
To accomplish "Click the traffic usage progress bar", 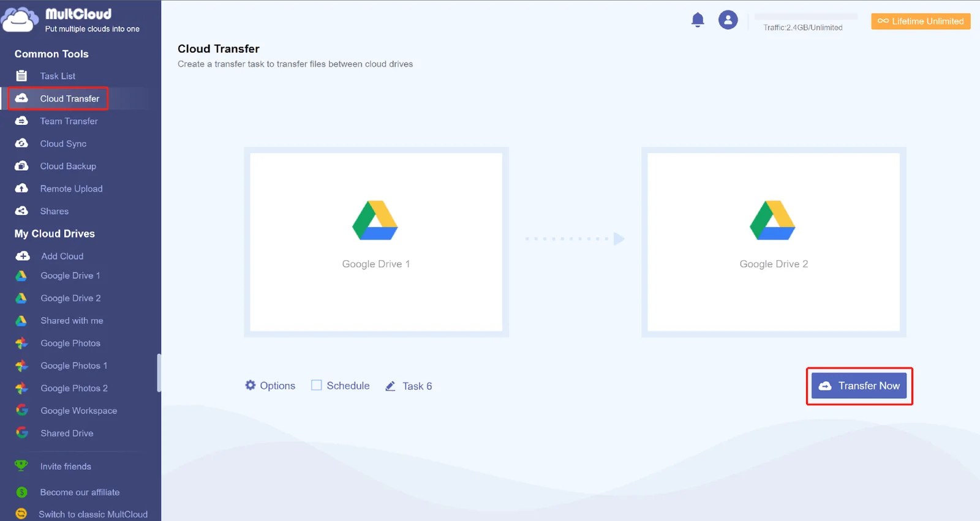I will pyautogui.click(x=805, y=16).
